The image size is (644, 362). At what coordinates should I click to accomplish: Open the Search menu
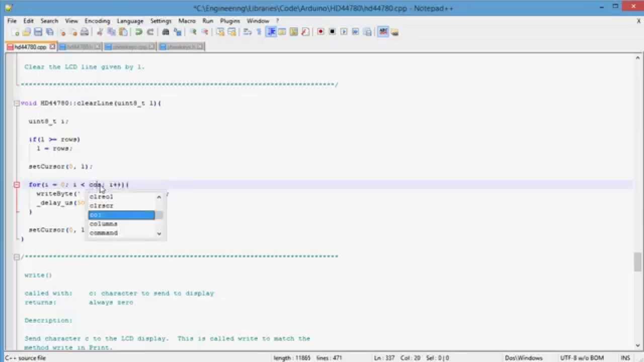pyautogui.click(x=49, y=21)
